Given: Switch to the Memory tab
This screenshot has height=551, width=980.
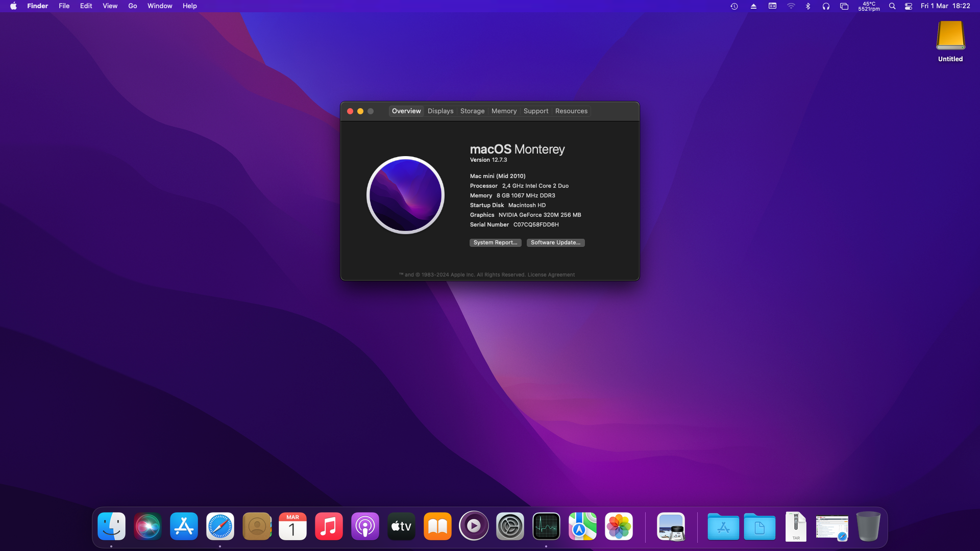Looking at the screenshot, I should (504, 111).
